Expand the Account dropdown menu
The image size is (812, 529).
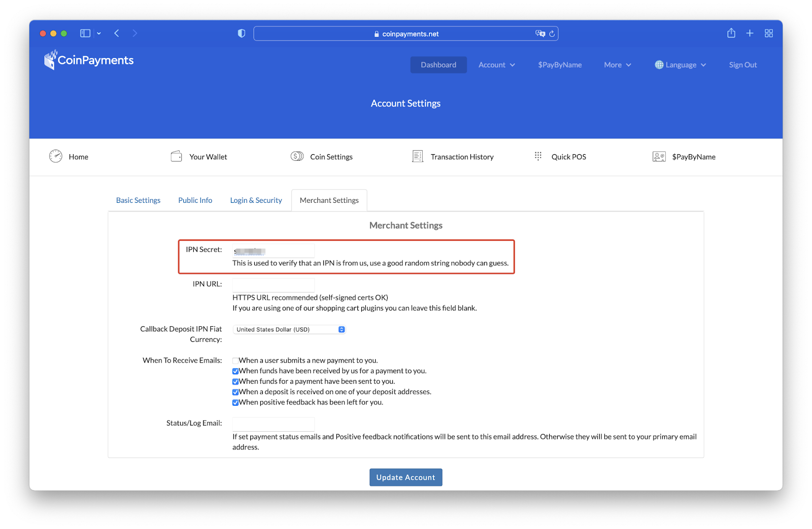click(x=497, y=65)
